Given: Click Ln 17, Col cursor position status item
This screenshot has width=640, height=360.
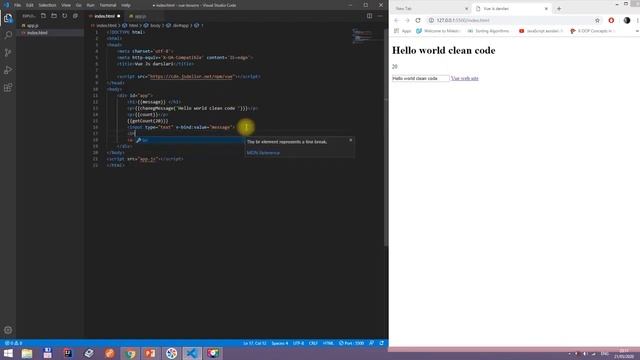Looking at the screenshot, I should (255, 343).
